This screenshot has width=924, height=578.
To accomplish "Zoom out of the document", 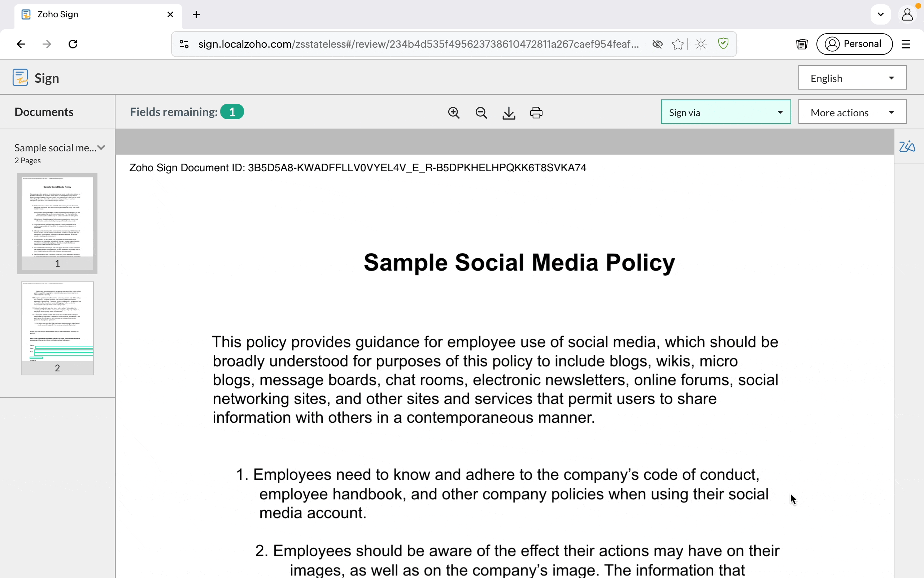I will click(481, 113).
